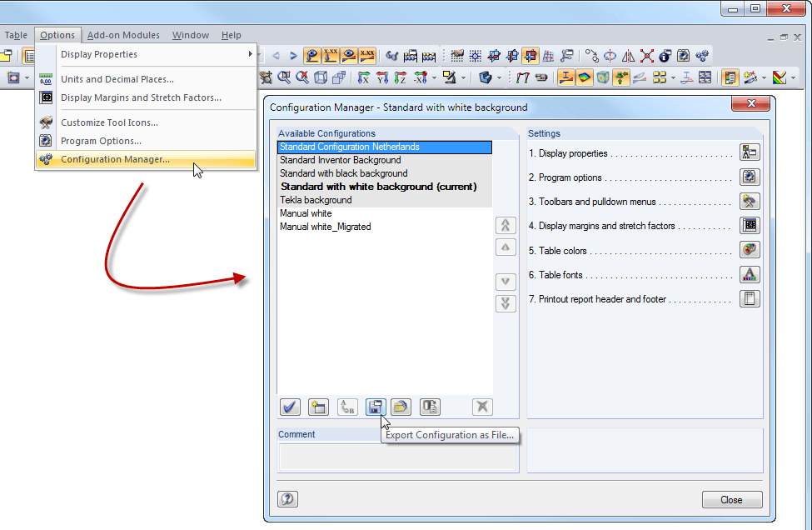Apply selected configuration with the checkmark icon
Image resolution: width=812 pixels, height=530 pixels.
291,407
